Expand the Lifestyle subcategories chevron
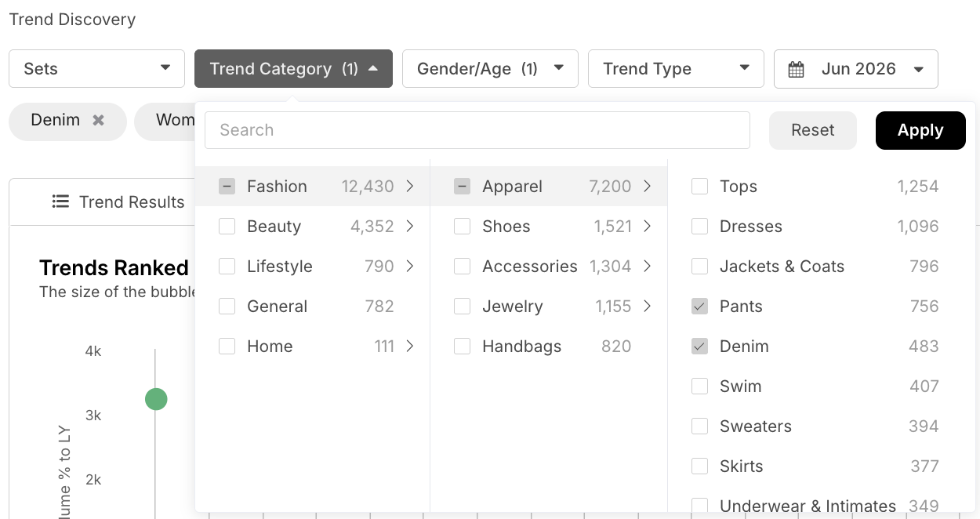This screenshot has width=980, height=519. pos(410,267)
